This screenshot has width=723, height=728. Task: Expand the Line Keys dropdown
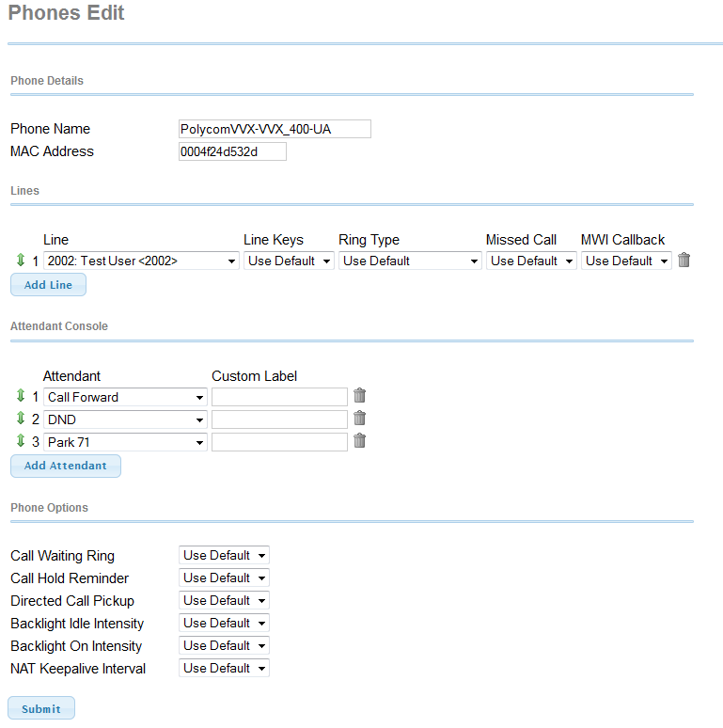point(289,261)
